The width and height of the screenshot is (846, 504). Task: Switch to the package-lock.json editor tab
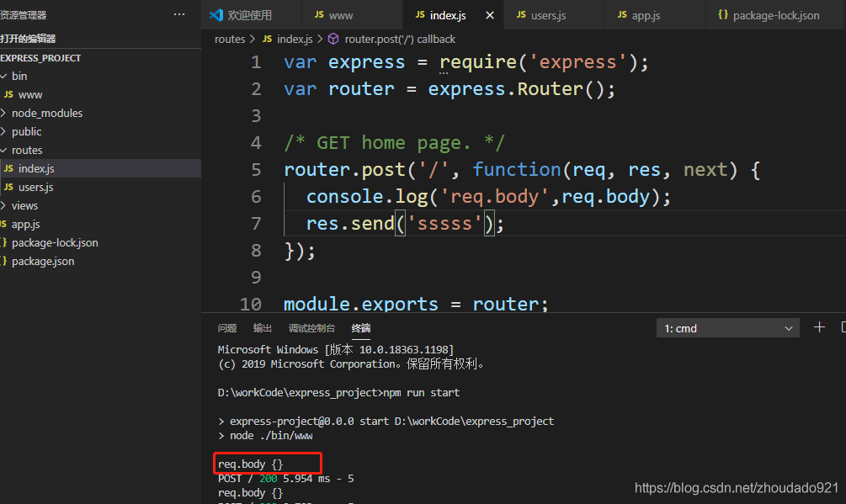click(776, 16)
